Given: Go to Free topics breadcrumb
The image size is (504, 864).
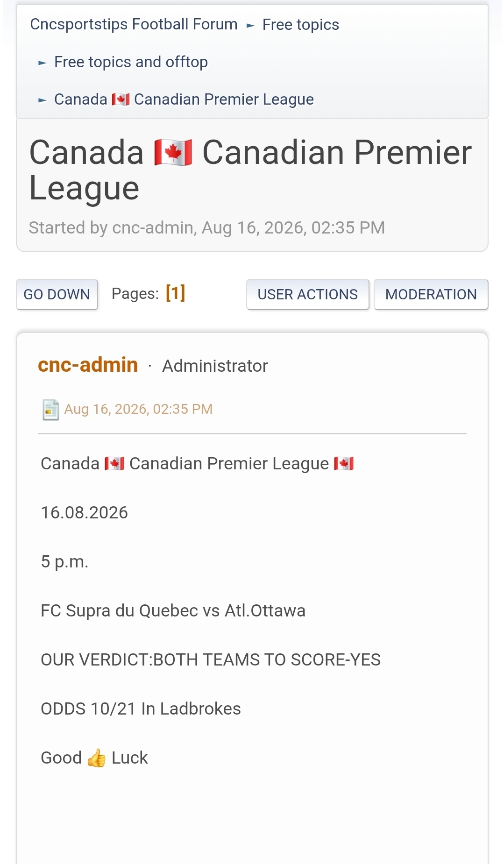Looking at the screenshot, I should point(301,24).
